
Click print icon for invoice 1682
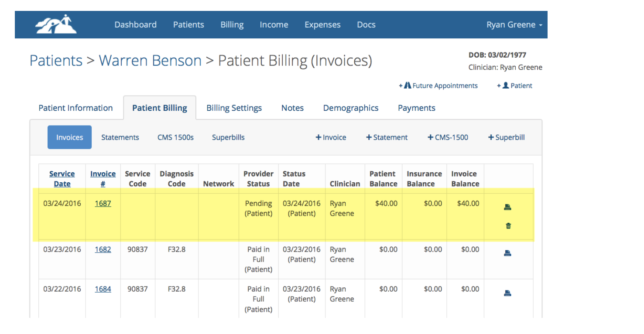pyautogui.click(x=507, y=253)
